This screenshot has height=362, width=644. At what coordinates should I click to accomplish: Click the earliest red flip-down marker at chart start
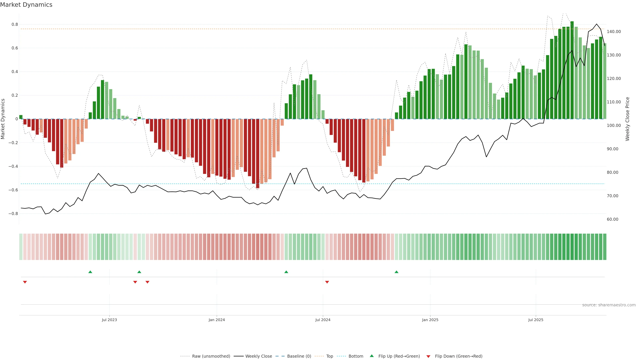pyautogui.click(x=25, y=282)
